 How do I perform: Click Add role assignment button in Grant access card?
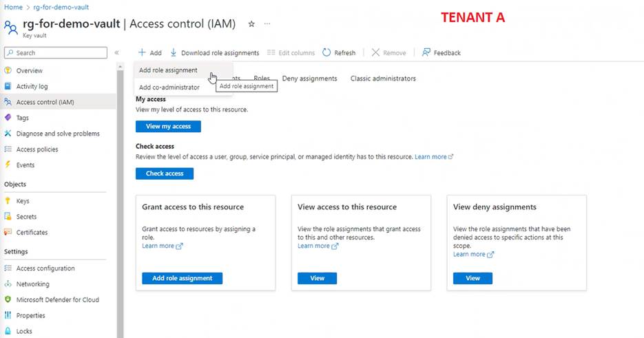[183, 278]
